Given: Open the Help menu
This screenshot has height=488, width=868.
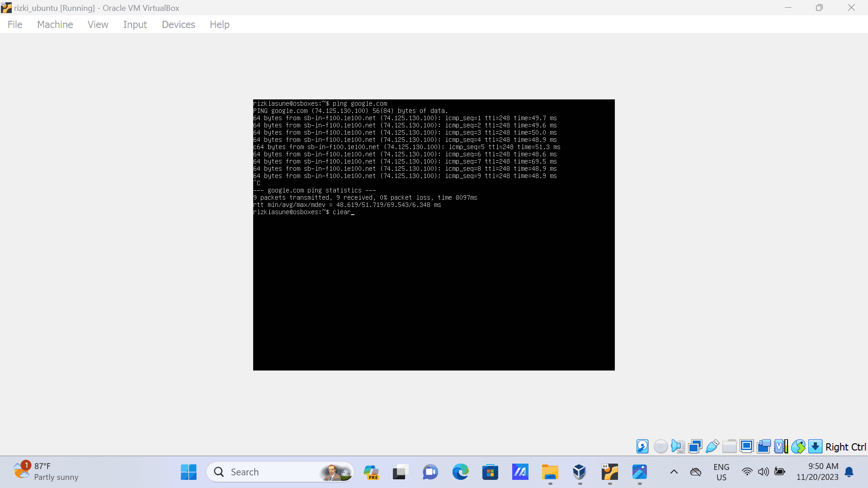Looking at the screenshot, I should [x=220, y=24].
